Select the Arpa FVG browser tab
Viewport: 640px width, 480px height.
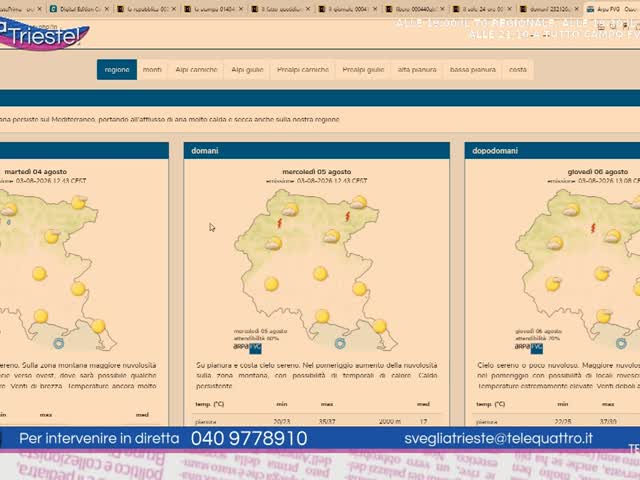[612, 9]
